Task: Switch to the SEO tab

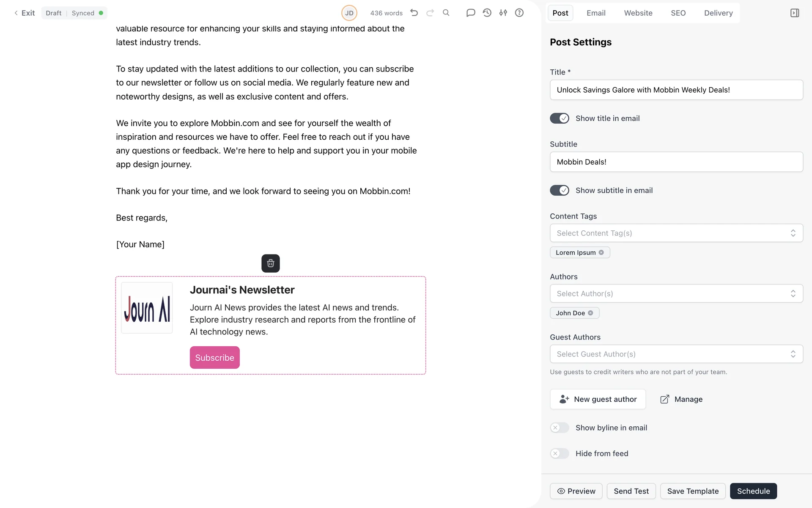Action: [x=678, y=13]
